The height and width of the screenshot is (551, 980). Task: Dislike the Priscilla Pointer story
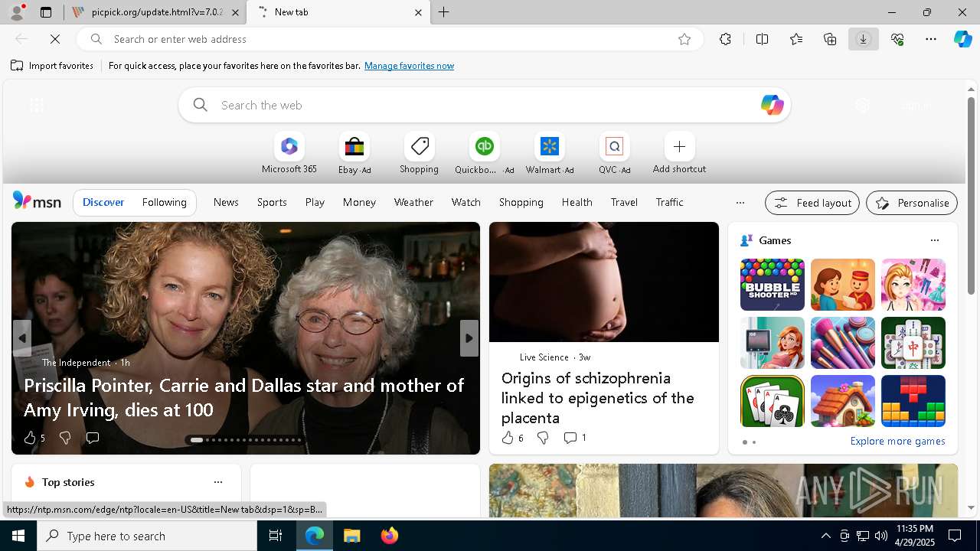click(x=65, y=438)
